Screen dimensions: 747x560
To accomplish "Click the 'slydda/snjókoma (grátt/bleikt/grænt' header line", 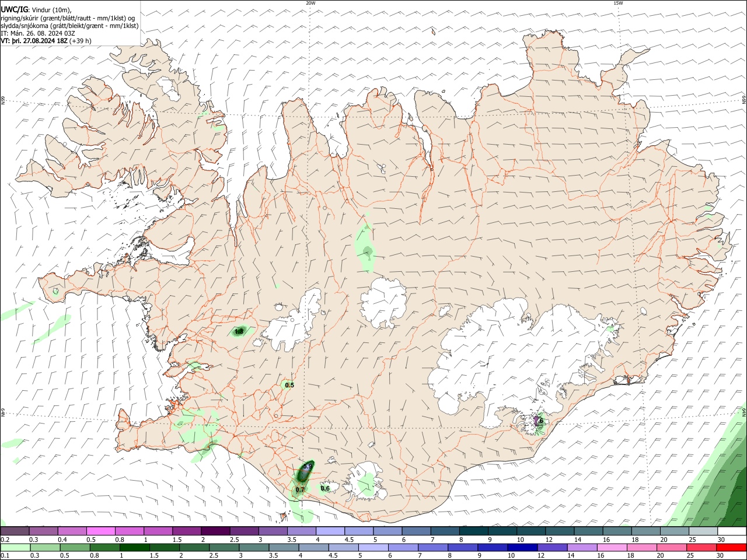I will tap(69, 25).
